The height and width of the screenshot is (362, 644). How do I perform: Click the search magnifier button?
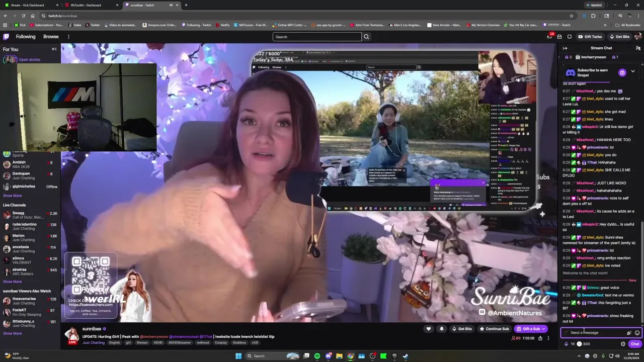(x=366, y=37)
